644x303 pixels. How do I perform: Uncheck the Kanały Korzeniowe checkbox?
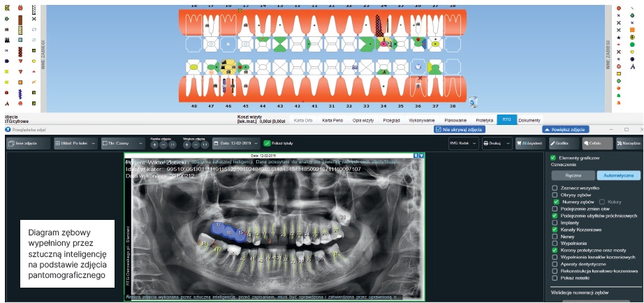[555, 229]
